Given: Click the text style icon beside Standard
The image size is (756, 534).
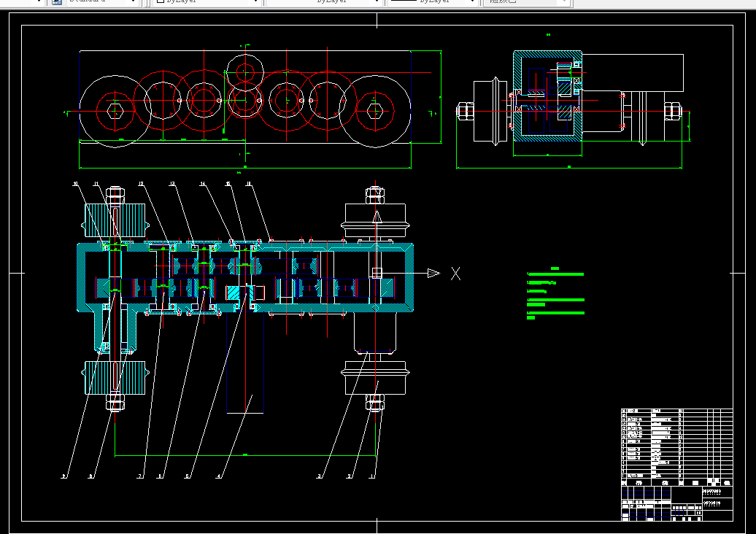Looking at the screenshot, I should [x=57, y=2].
